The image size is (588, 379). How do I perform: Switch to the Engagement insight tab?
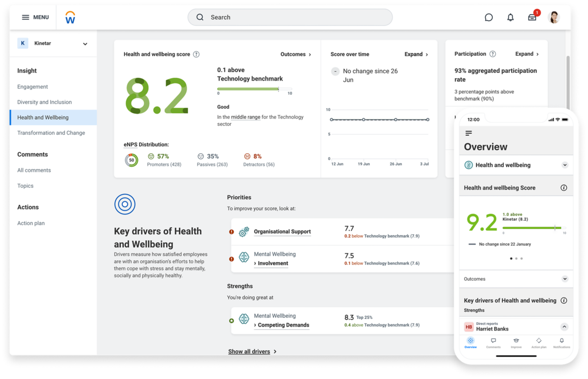(33, 87)
